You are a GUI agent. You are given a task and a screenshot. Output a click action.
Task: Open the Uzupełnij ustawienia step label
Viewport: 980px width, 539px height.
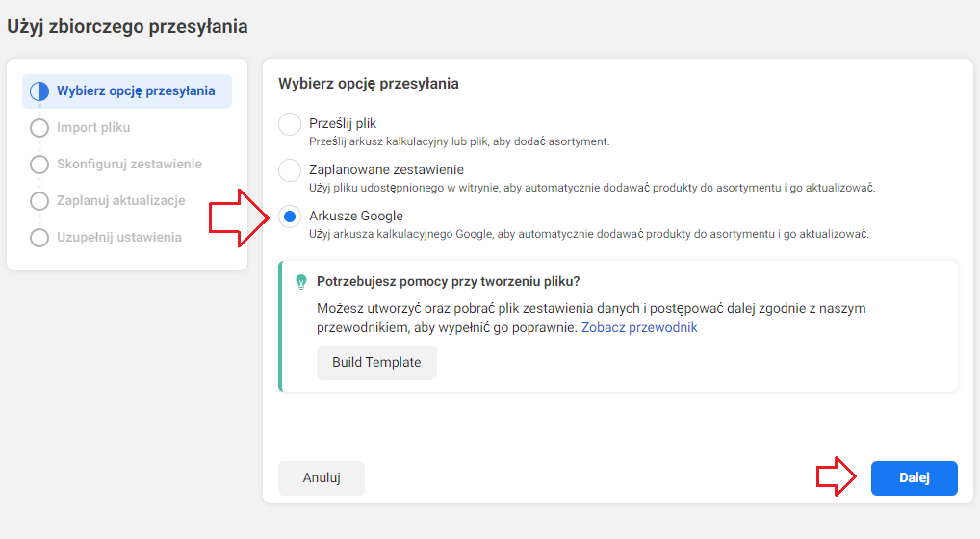(119, 238)
